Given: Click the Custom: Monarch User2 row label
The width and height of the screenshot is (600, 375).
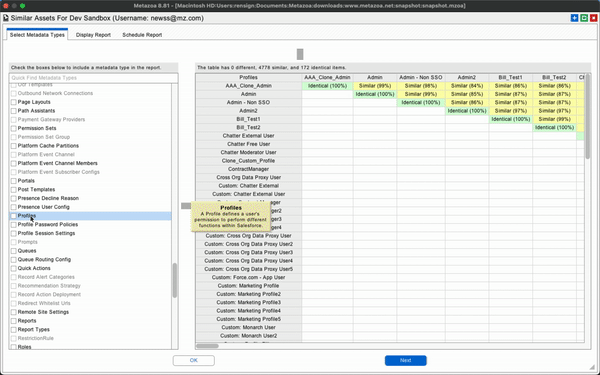Looking at the screenshot, I should click(x=248, y=336).
